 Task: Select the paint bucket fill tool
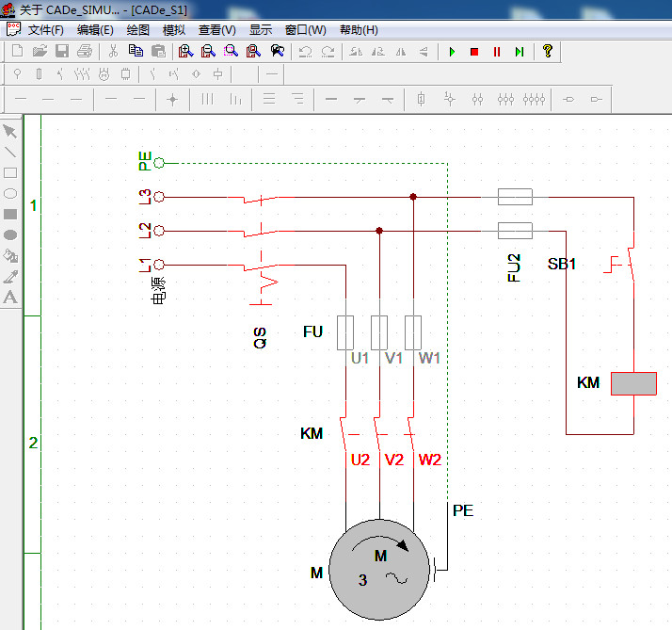pos(10,255)
